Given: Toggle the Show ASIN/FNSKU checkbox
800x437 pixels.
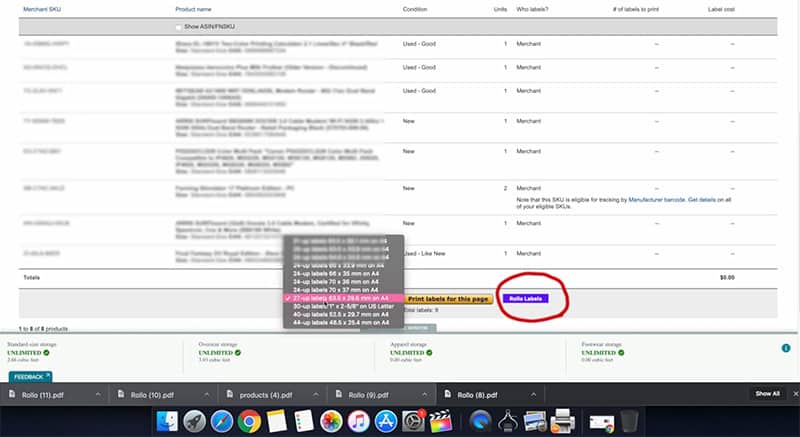Looking at the screenshot, I should (178, 27).
